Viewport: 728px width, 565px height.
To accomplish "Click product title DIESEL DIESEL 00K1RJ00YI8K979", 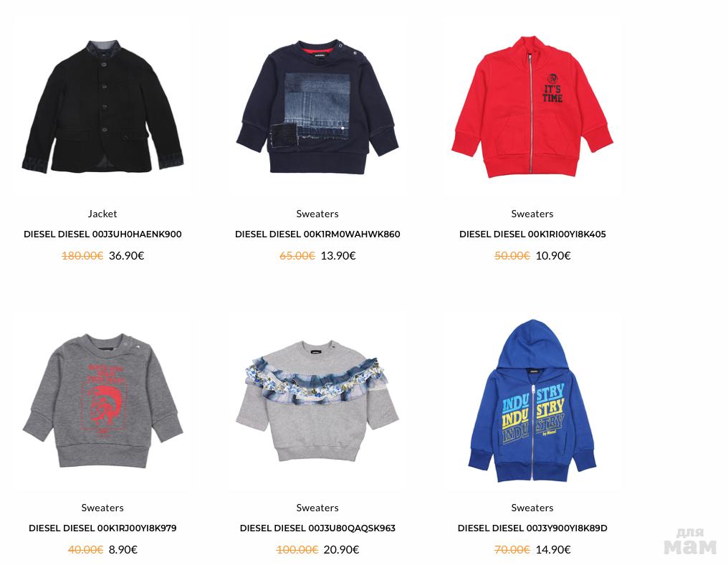I will [x=102, y=528].
